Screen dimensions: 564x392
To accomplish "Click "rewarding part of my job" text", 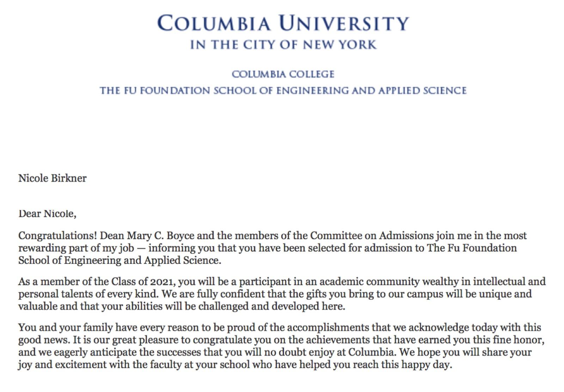I will click(x=76, y=248).
